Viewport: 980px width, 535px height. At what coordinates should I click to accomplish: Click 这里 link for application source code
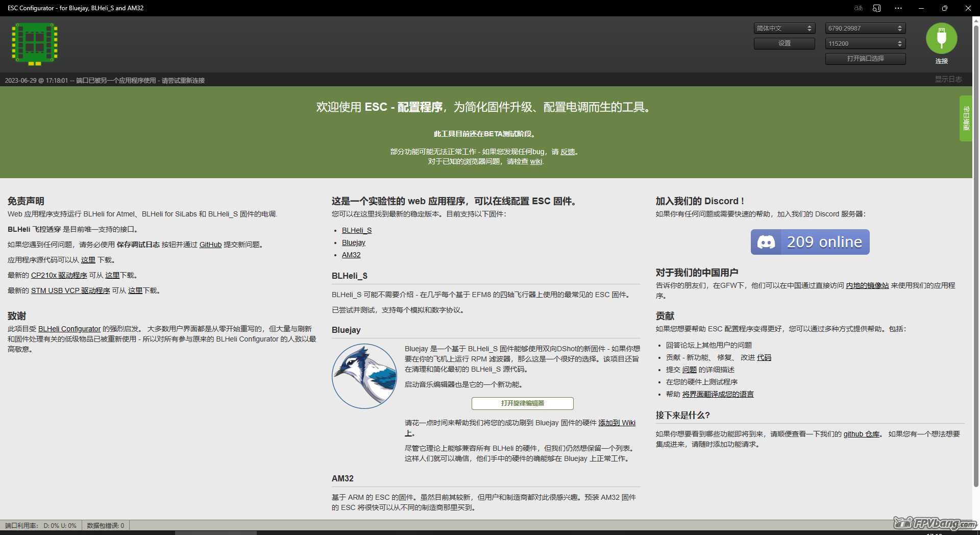click(88, 260)
